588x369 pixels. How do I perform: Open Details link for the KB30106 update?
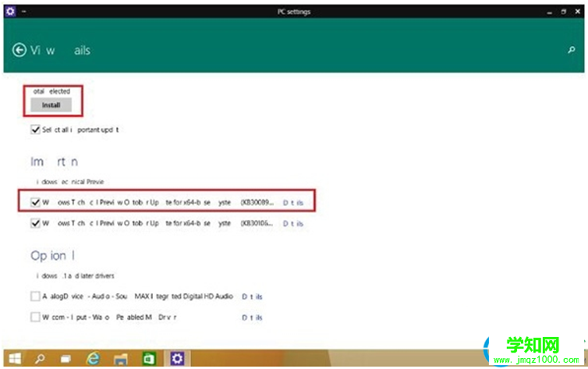(293, 224)
